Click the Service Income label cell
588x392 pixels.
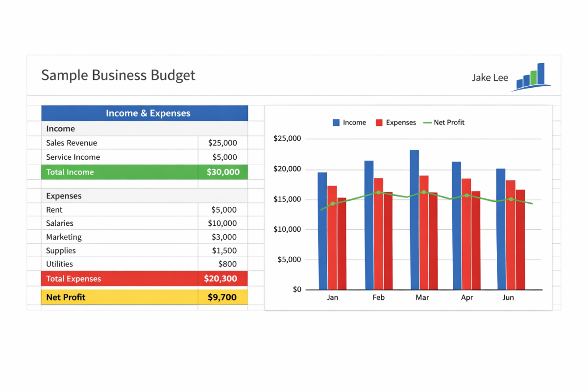coord(73,157)
